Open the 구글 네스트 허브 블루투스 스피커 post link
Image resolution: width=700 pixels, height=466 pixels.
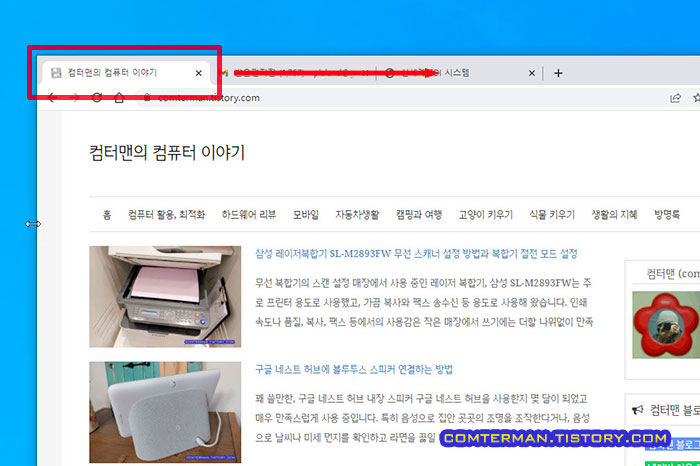[354, 370]
